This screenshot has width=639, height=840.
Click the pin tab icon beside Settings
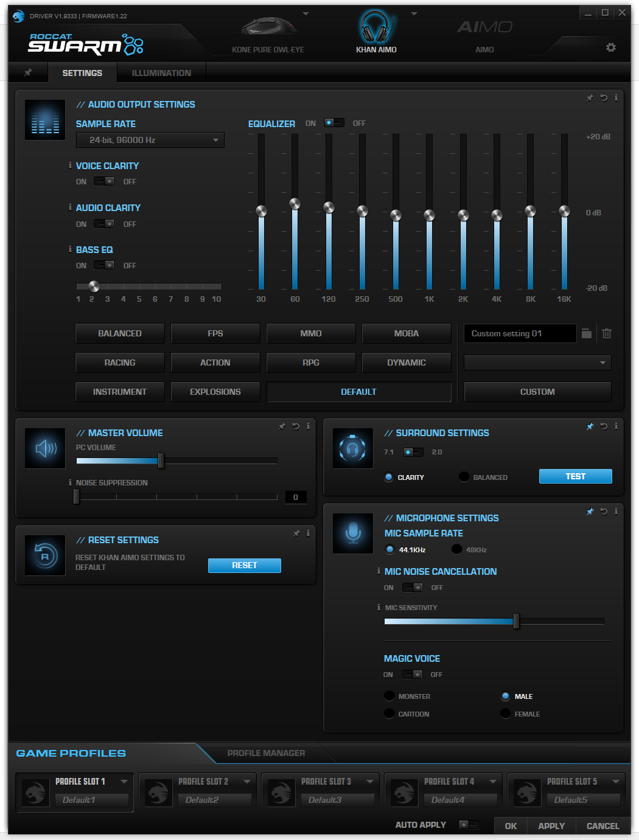point(27,72)
